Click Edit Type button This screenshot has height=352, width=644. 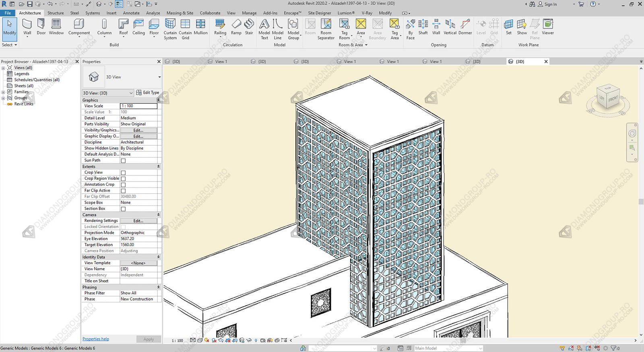pos(148,93)
